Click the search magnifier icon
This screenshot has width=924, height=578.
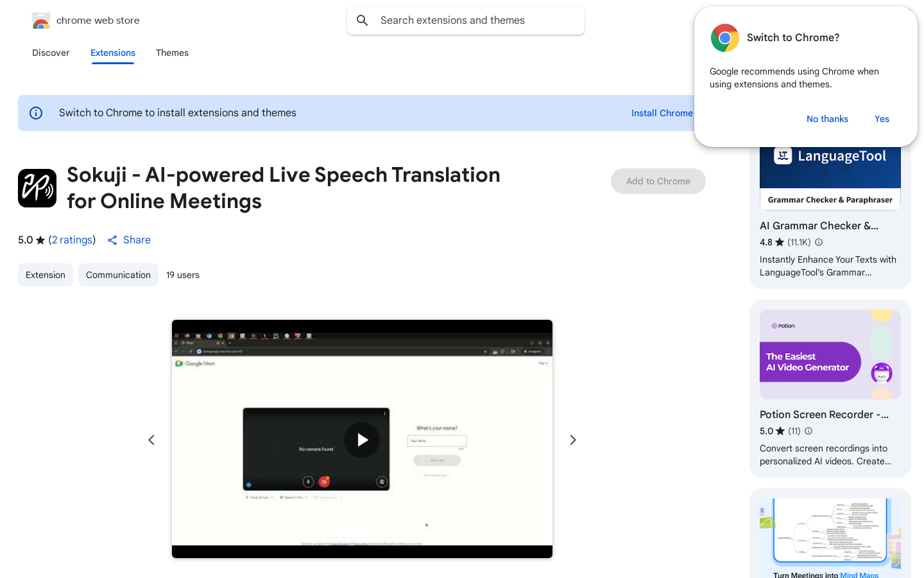363,21
